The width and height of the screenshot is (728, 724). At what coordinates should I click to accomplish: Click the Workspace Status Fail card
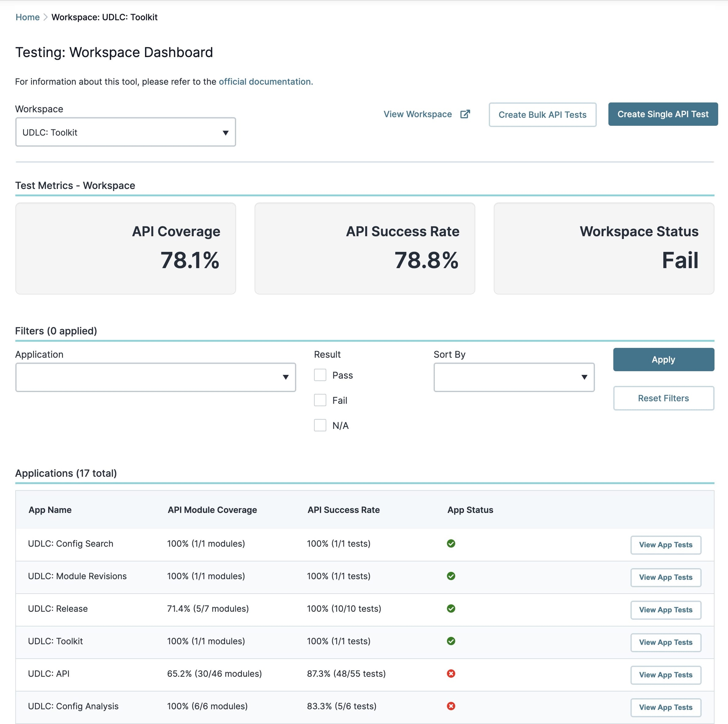coord(604,248)
